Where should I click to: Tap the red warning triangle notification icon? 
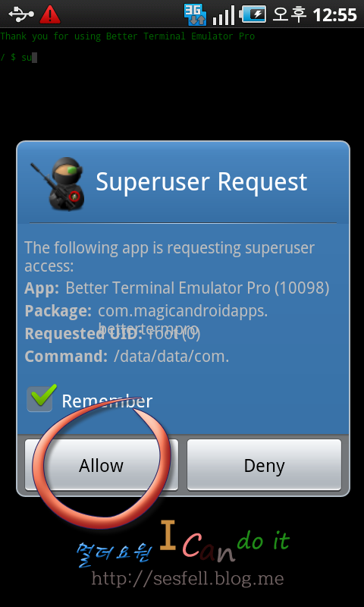[50, 14]
